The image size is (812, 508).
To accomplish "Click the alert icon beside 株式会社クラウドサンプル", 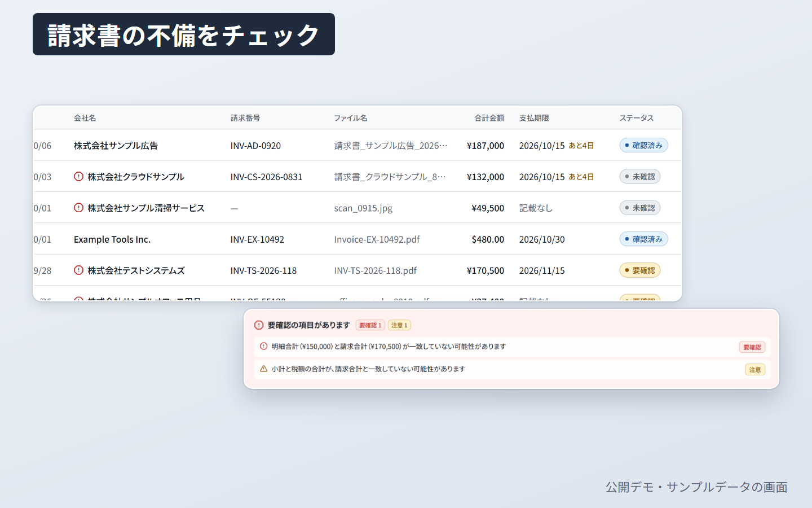I will 79,177.
